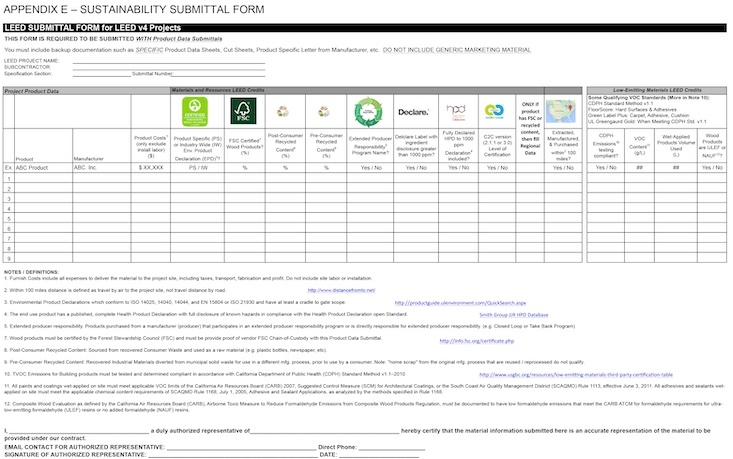Open the Smith Group JJR HPD Database link
The width and height of the screenshot is (733, 459).
pos(514,315)
